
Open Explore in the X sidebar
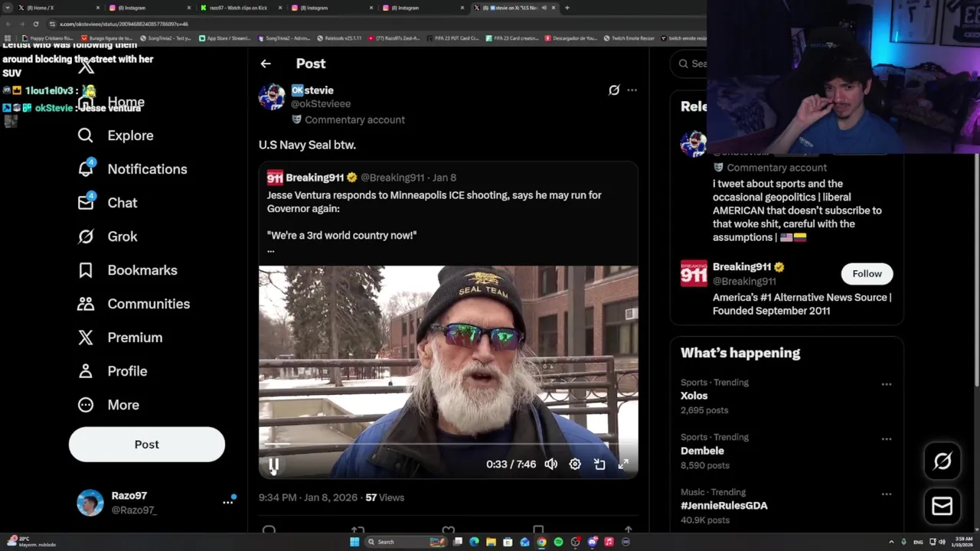[115, 135]
